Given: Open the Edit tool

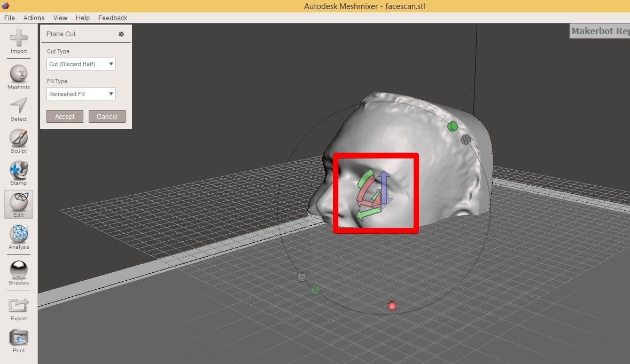Looking at the screenshot, I should click(x=19, y=204).
